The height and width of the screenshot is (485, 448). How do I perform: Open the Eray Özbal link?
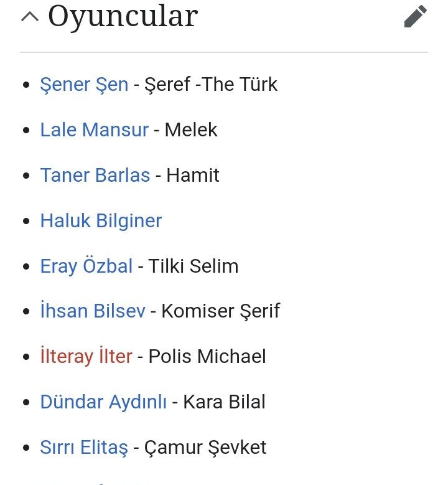click(x=86, y=266)
